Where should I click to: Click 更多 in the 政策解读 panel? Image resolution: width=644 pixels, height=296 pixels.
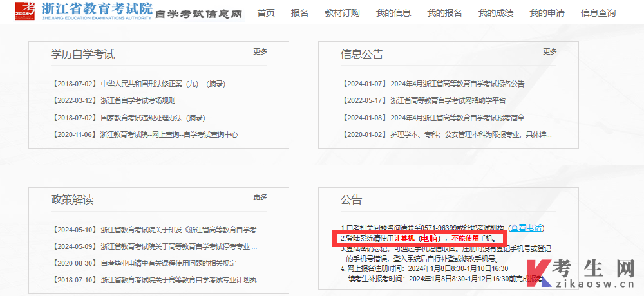click(260, 197)
